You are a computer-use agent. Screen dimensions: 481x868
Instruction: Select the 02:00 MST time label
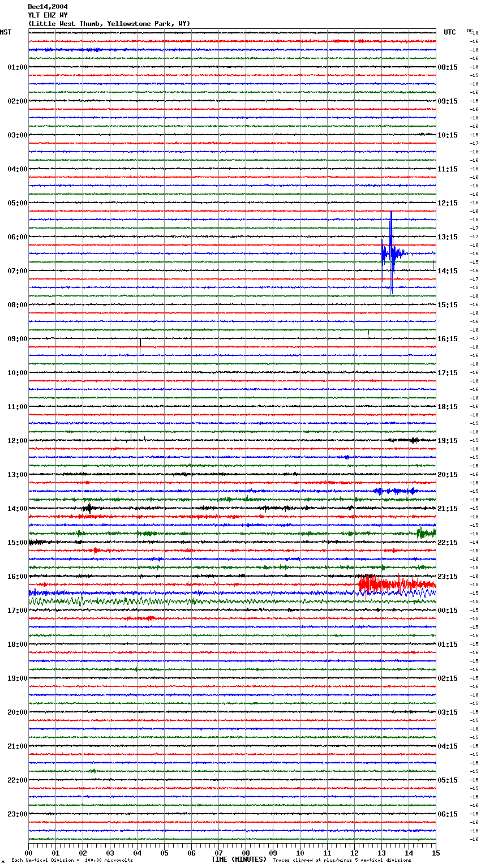(x=18, y=101)
